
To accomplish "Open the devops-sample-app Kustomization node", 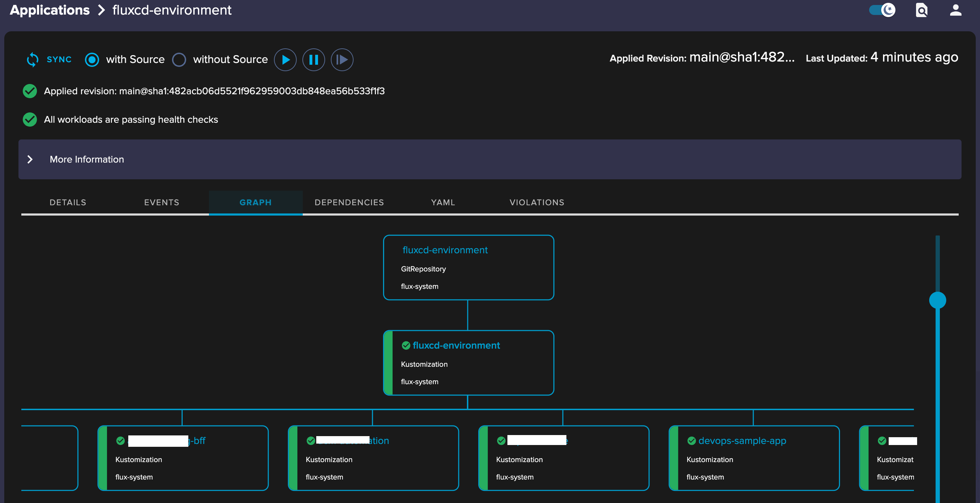I will click(x=742, y=440).
